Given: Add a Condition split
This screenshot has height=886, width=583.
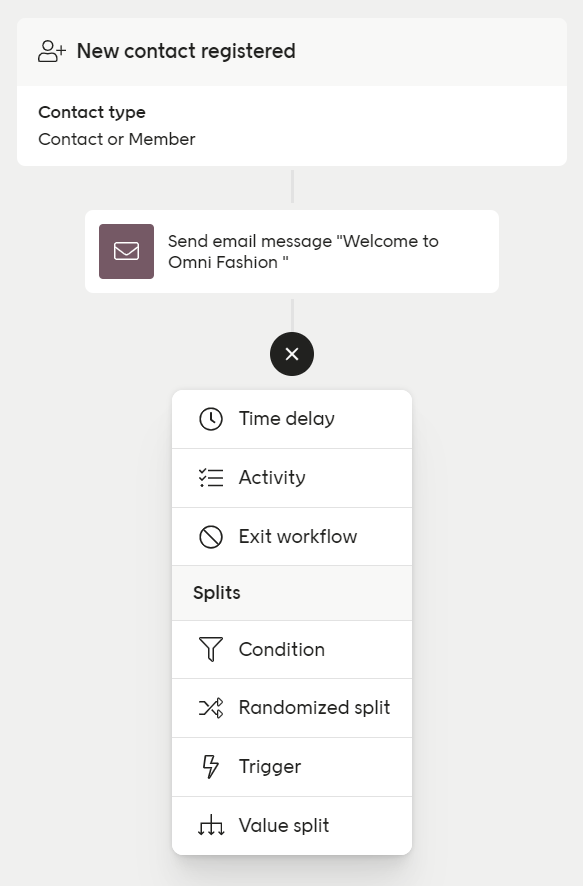Looking at the screenshot, I should pyautogui.click(x=292, y=649).
